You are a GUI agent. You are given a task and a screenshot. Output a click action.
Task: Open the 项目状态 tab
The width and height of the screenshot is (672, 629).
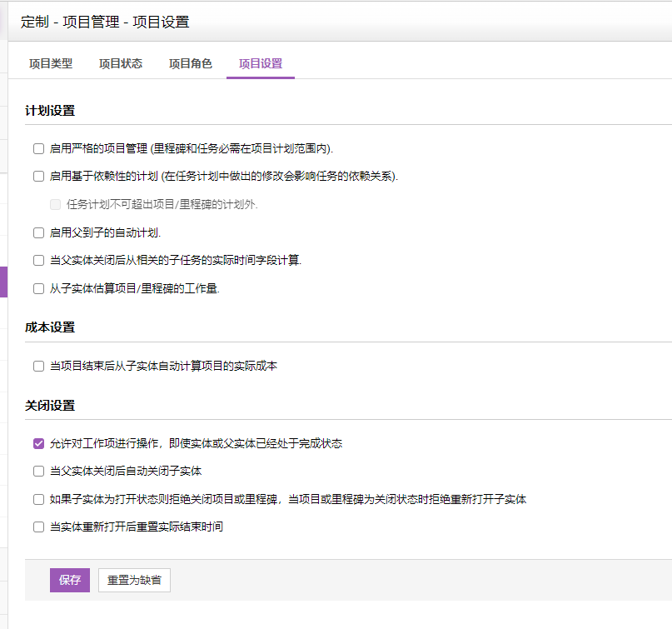[x=121, y=63]
